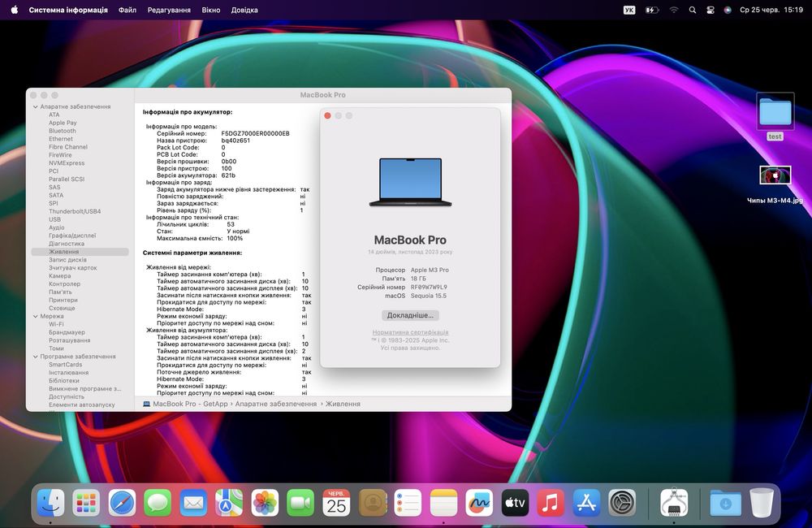Open Trash in the dock
812x528 pixels.
(762, 502)
